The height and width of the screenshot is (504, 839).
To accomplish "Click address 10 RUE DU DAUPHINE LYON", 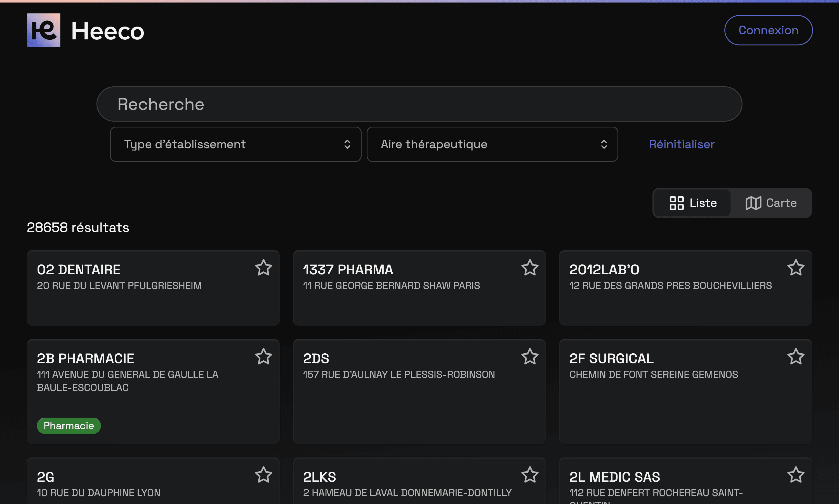I will pyautogui.click(x=98, y=493).
